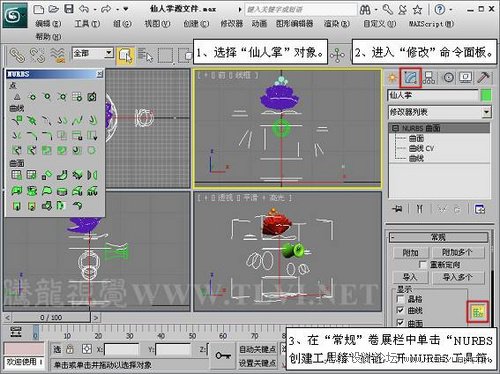Screen dimensions: 500x374
Task: Open the Select by Name list icon
Action: click(145, 55)
